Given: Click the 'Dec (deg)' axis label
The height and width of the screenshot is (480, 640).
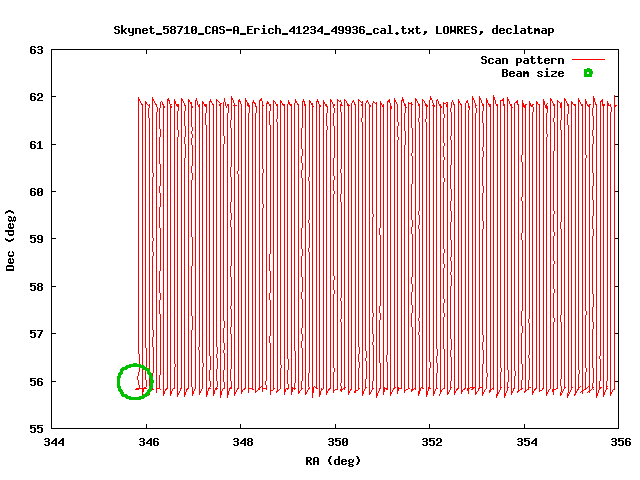Looking at the screenshot, I should (x=10, y=240).
